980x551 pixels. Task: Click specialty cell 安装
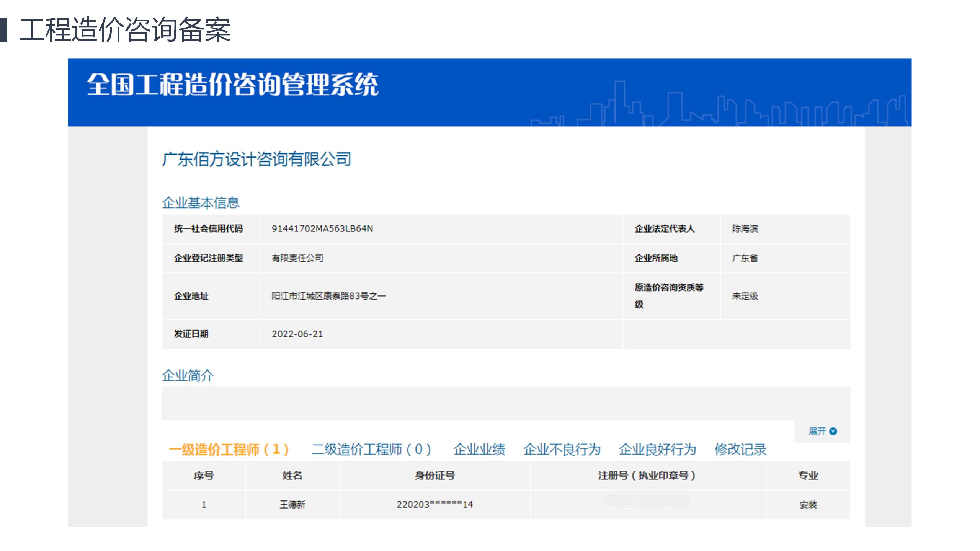click(x=808, y=505)
